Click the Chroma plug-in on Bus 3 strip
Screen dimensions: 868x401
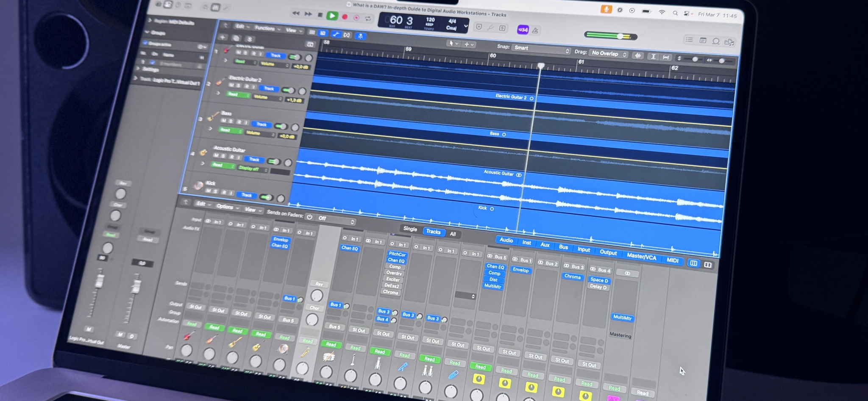click(x=572, y=276)
